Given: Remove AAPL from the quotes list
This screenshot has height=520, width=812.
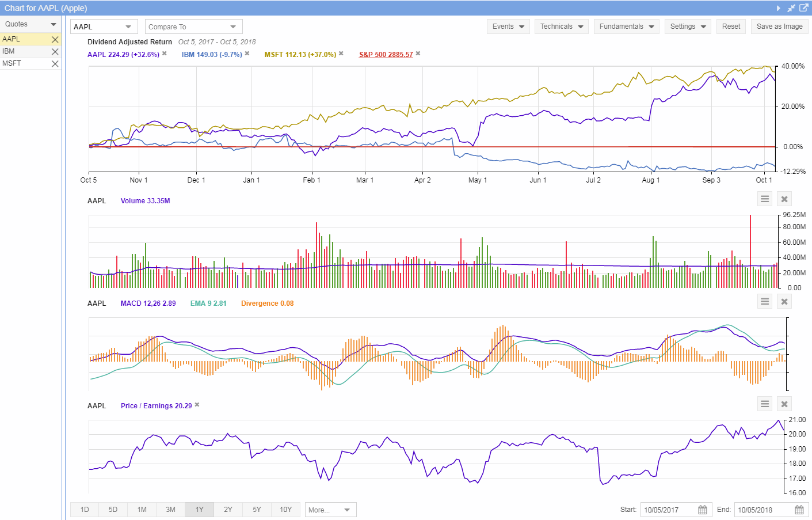Looking at the screenshot, I should point(55,40).
